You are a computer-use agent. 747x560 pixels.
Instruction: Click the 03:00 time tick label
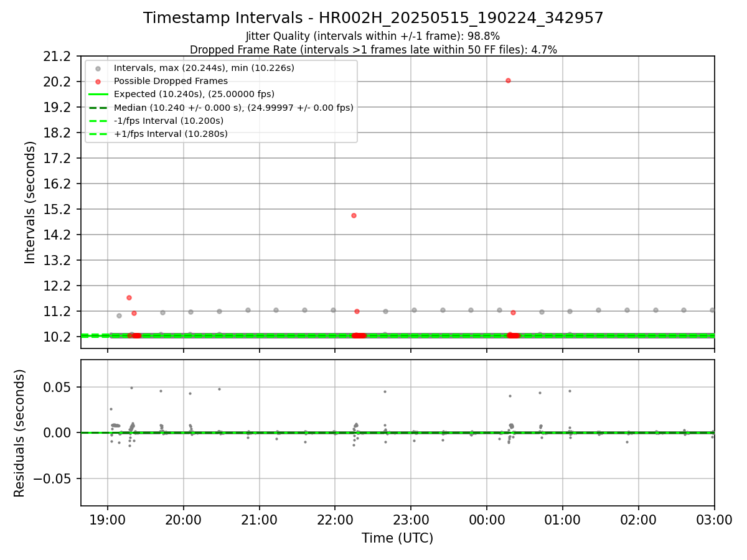click(714, 519)
